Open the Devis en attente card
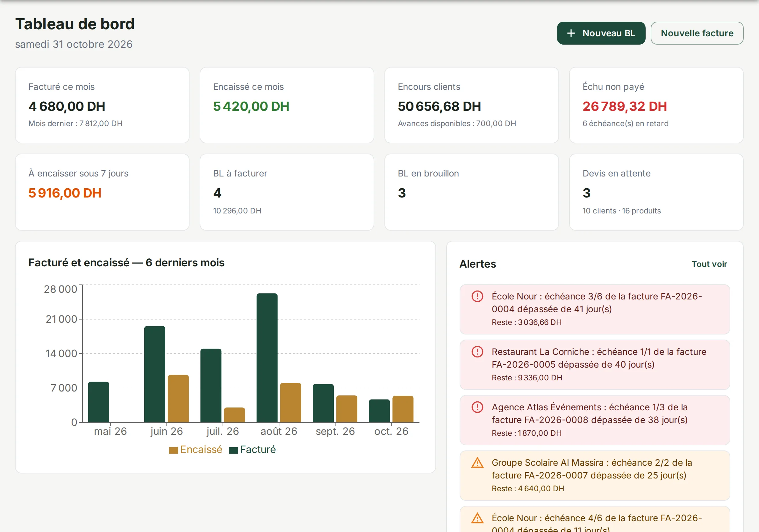759x532 pixels. click(656, 192)
